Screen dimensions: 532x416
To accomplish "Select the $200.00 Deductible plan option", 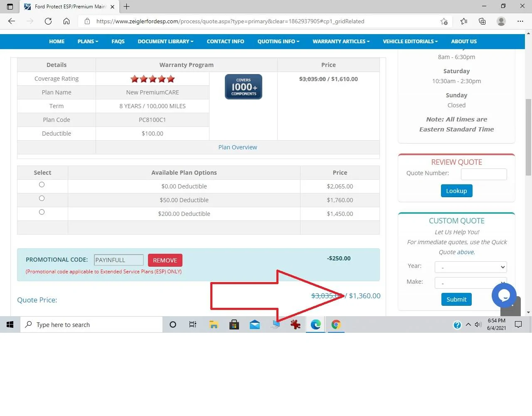I will point(42,212).
